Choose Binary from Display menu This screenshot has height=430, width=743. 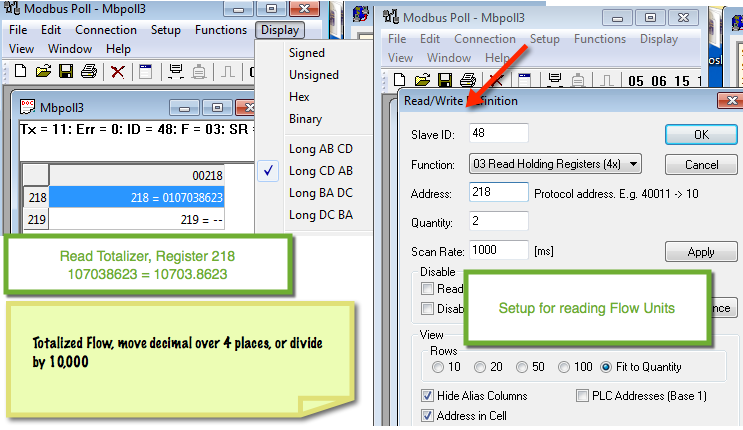[305, 119]
